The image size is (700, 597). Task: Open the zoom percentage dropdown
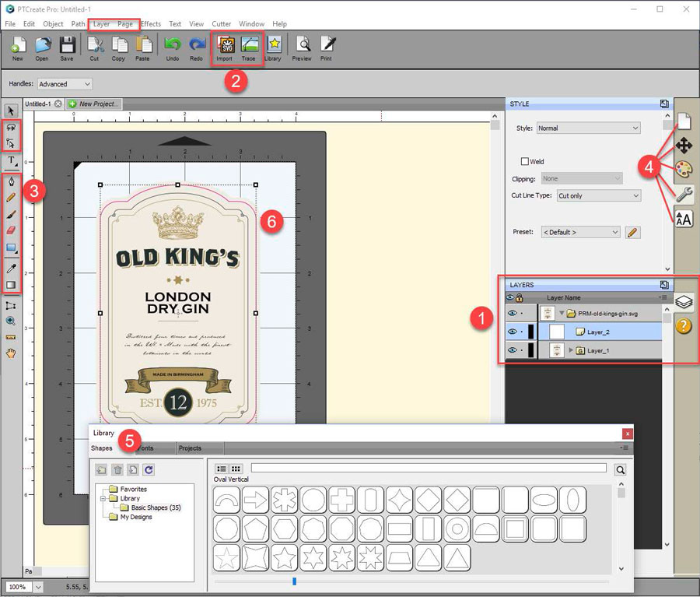tap(38, 587)
